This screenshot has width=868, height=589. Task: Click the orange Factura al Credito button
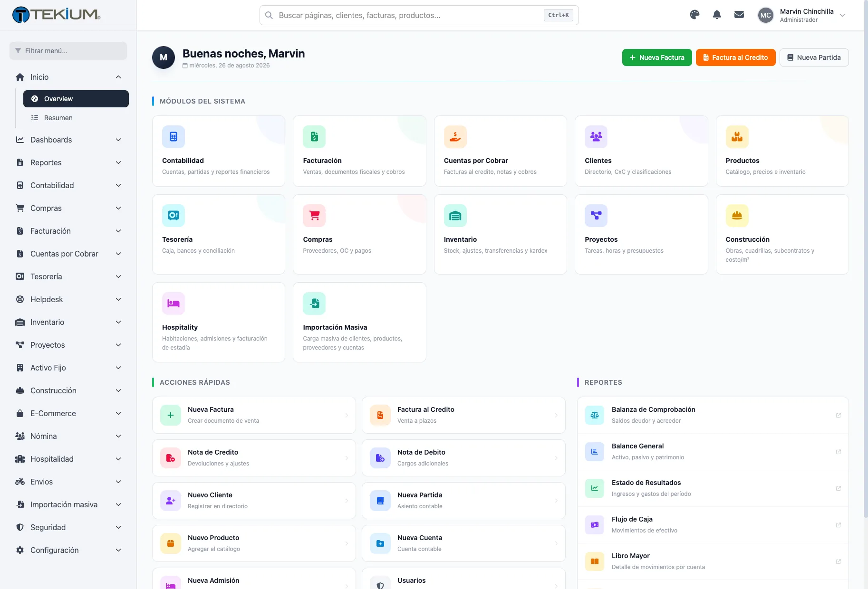point(735,57)
